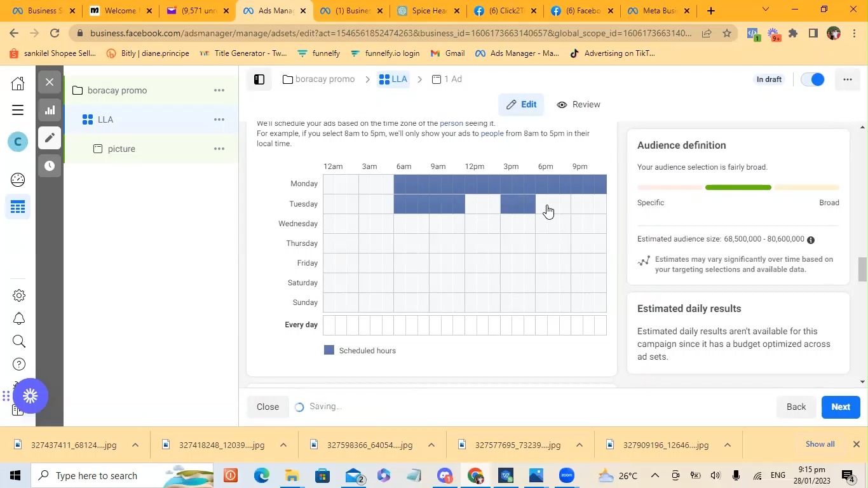Switch to the Spice Hea browser tab
The image size is (868, 488).
tap(430, 11)
